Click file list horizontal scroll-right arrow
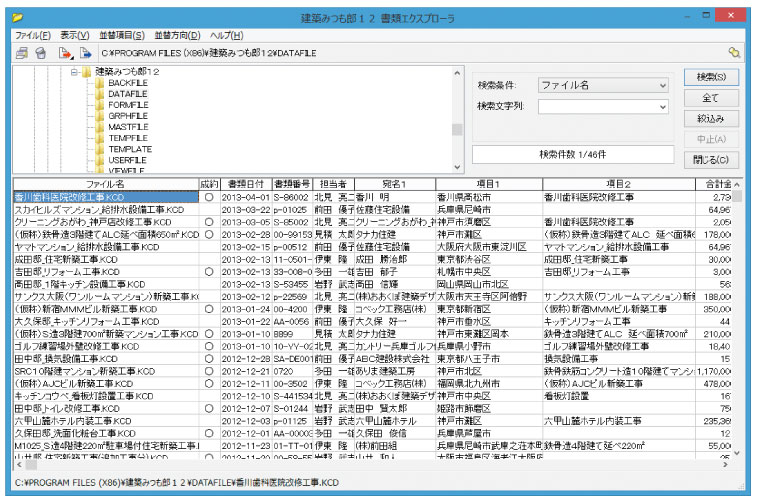760x504 pixels. click(726, 465)
